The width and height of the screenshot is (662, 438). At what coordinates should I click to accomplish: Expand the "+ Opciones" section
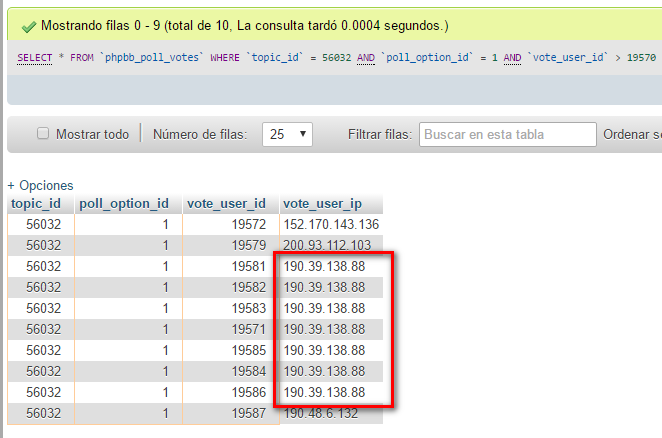point(40,185)
